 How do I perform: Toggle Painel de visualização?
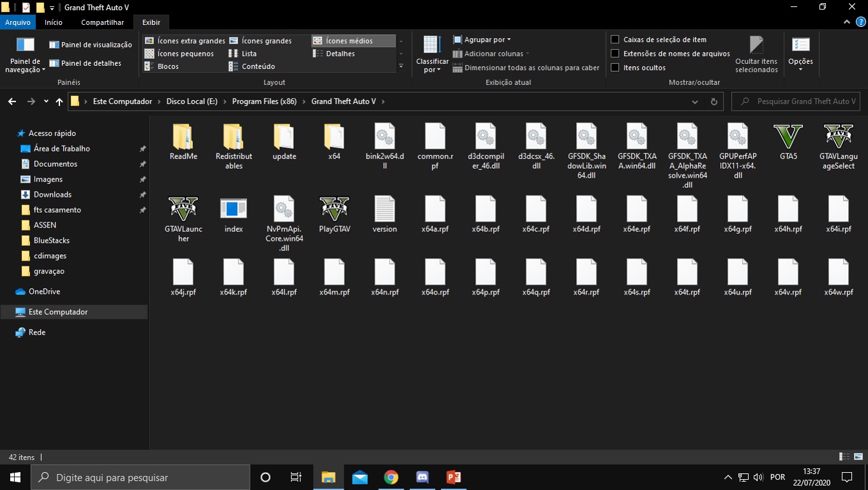[91, 45]
